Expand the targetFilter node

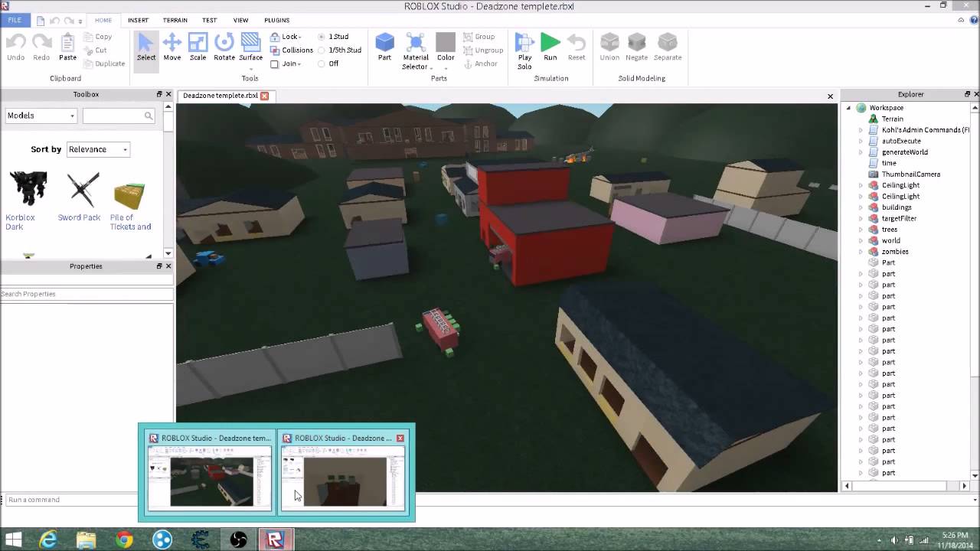861,219
